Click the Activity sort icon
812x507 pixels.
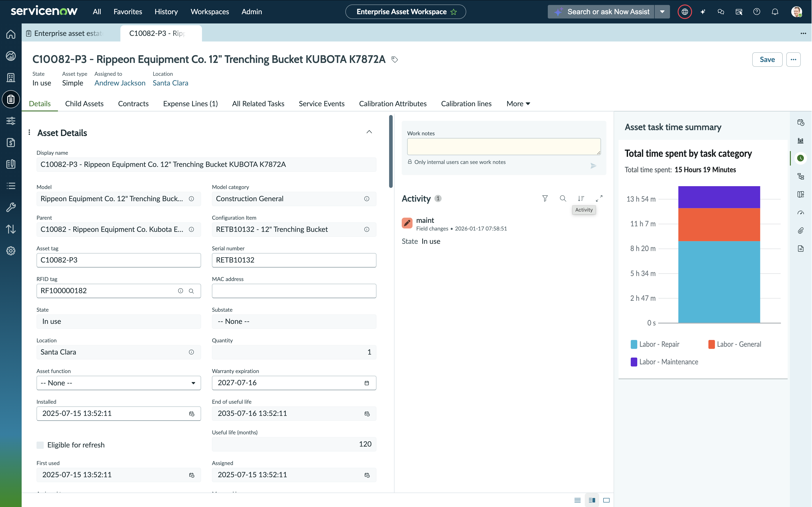[581, 198]
